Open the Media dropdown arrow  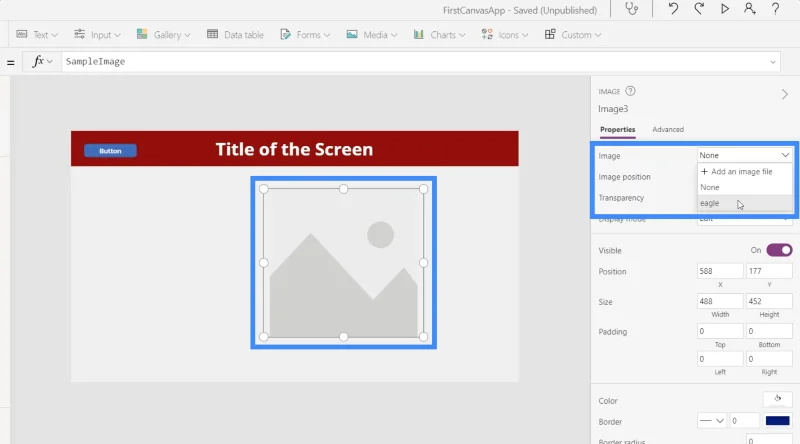coord(394,35)
